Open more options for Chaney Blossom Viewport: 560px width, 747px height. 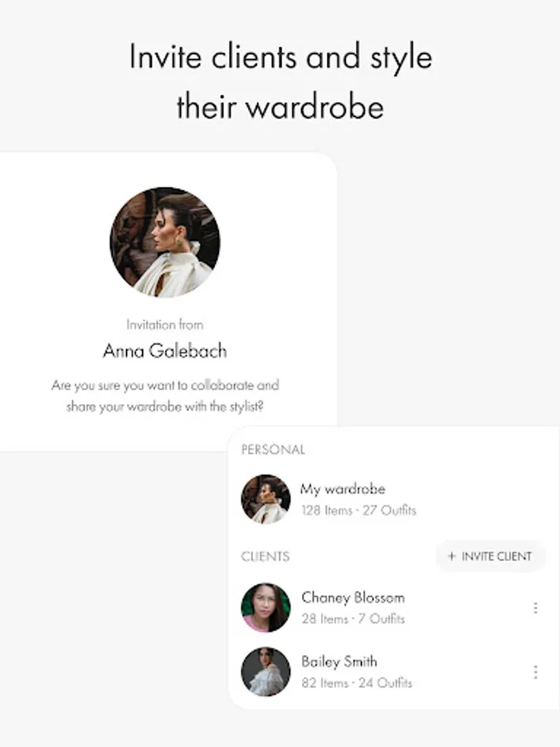(536, 608)
